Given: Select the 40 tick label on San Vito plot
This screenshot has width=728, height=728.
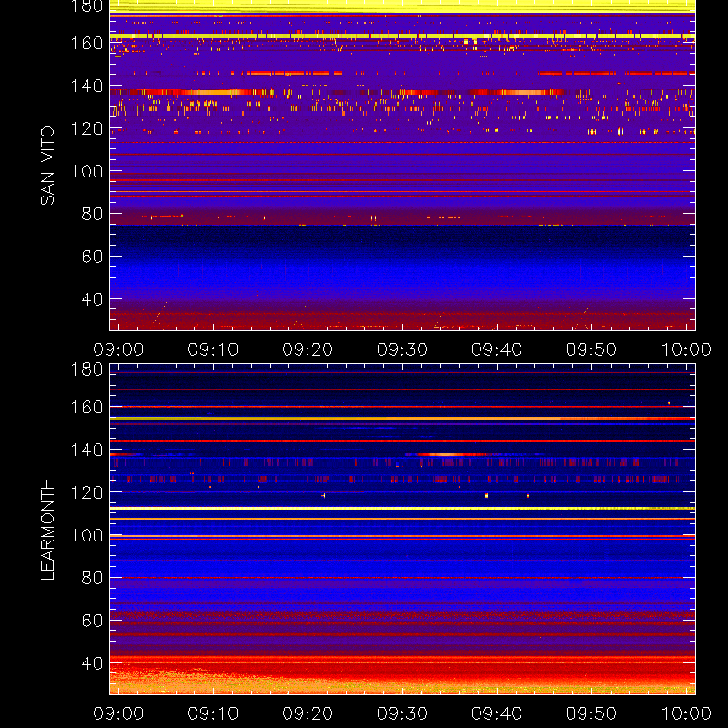Looking at the screenshot, I should (93, 299).
